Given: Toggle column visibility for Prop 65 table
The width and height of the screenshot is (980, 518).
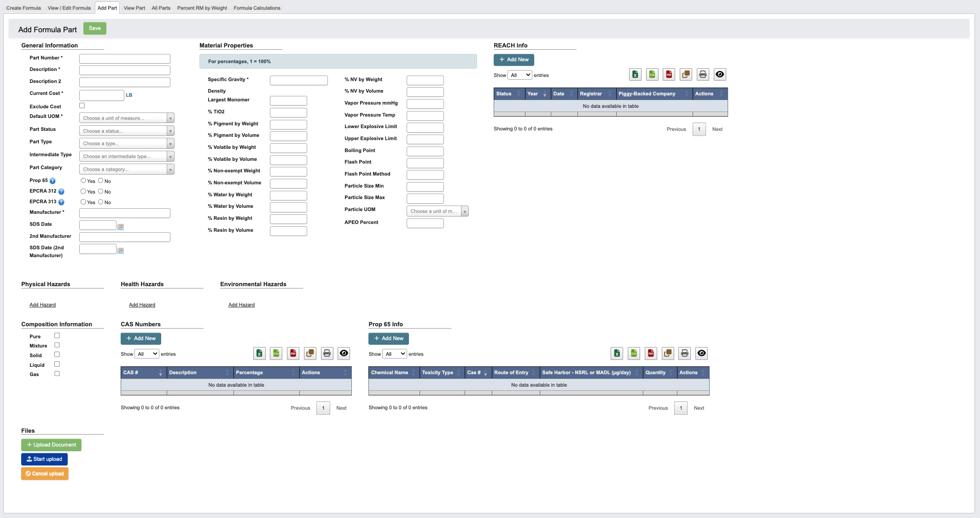Looking at the screenshot, I should (701, 353).
